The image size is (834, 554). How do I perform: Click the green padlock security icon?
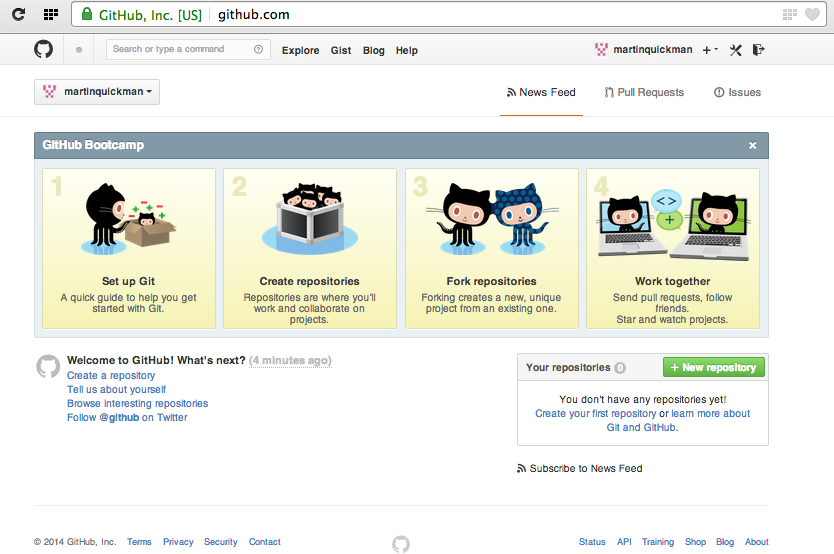click(x=87, y=14)
